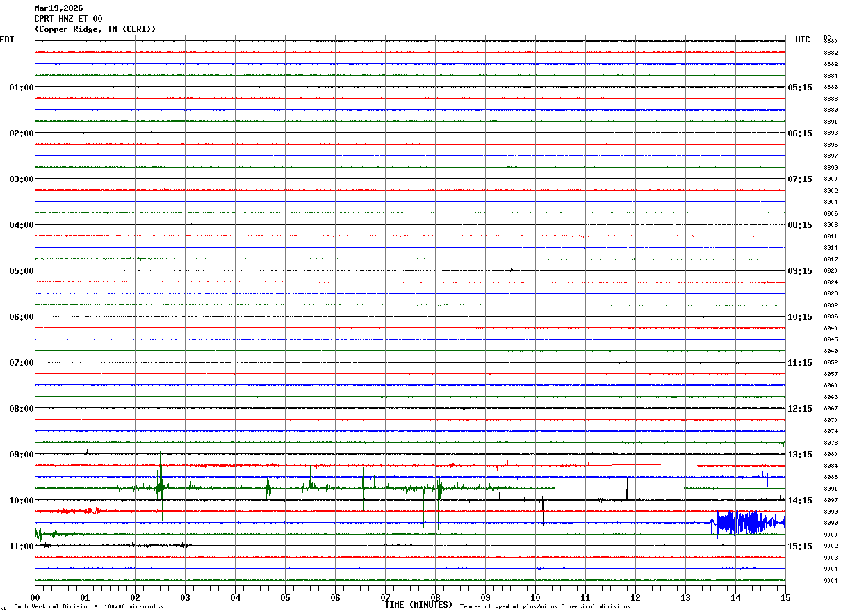Click the tallest green spike near minute 02
The image size is (841, 616).
(x=161, y=481)
